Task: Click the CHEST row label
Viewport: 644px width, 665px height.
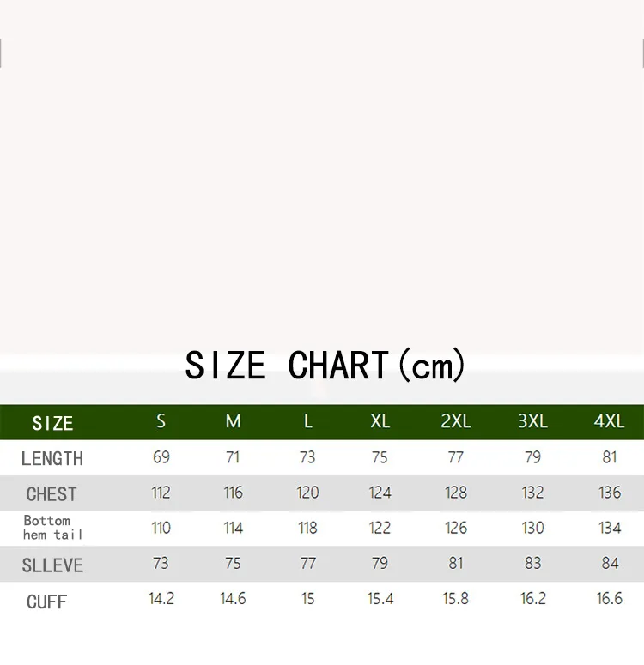Action: tap(52, 494)
